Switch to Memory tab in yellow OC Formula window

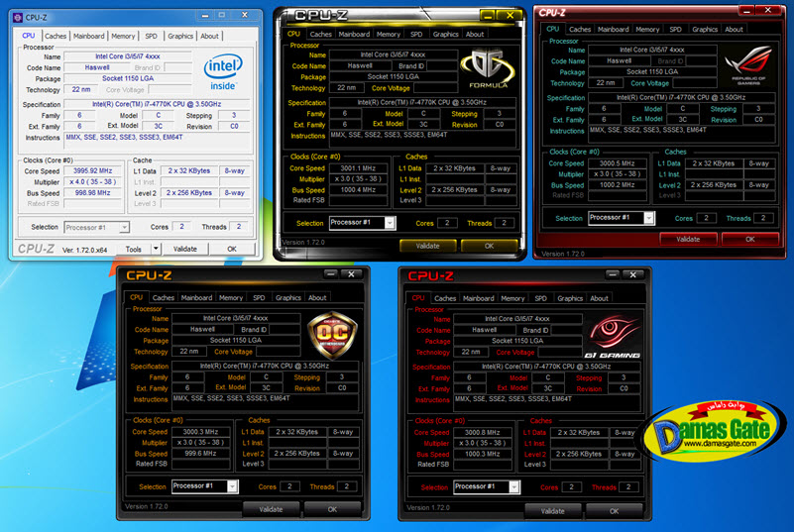388,34
